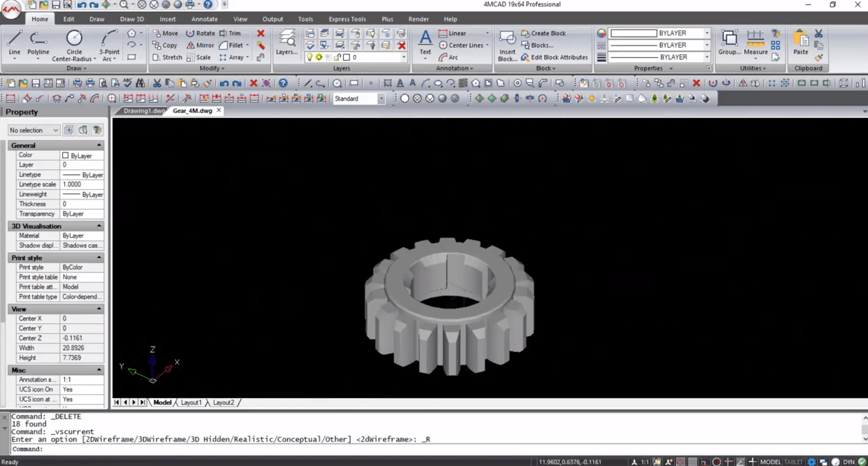Screen dimensions: 868x466
Task: Open the Layers manager icon
Action: tap(286, 42)
